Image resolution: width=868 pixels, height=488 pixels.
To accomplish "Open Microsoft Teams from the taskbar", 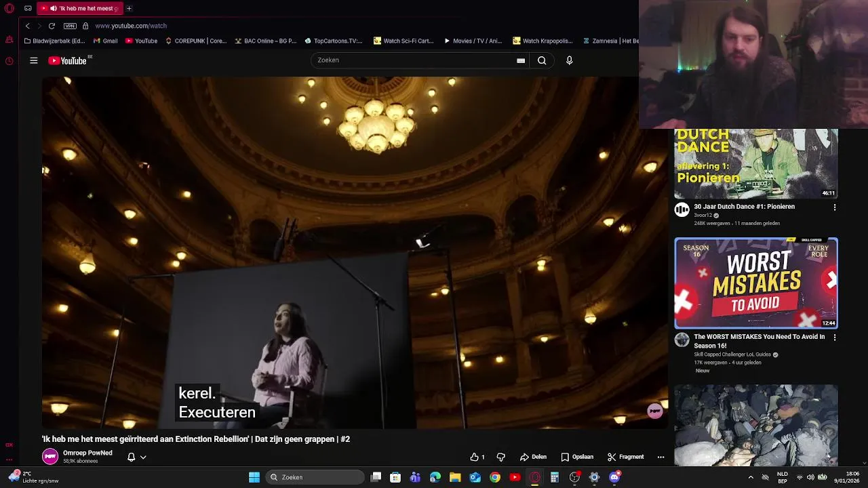I will pyautogui.click(x=415, y=477).
